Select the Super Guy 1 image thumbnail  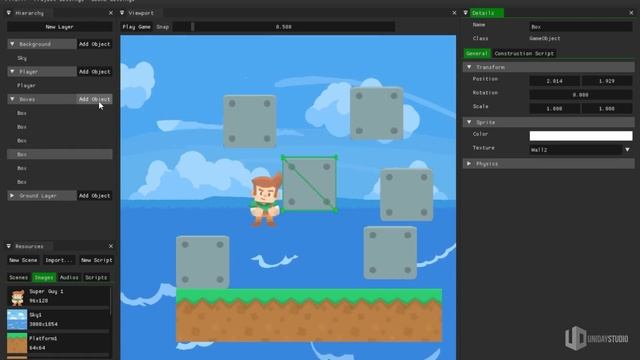coord(17,296)
